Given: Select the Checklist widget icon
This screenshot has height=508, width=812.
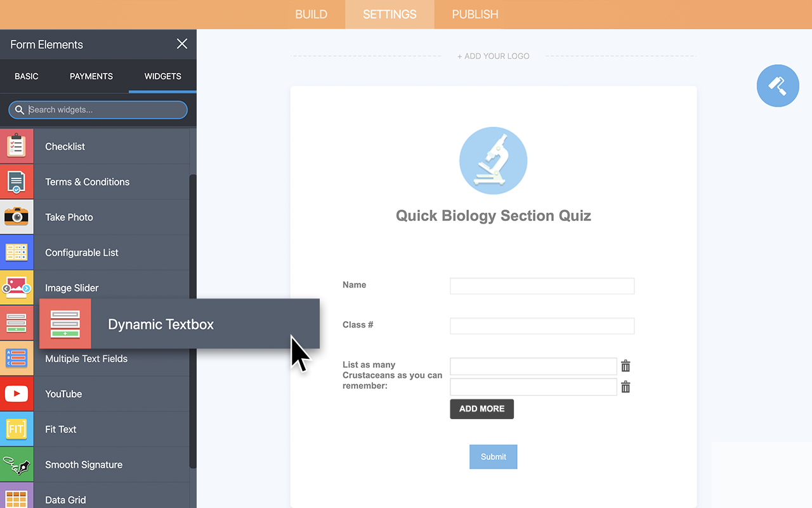Looking at the screenshot, I should (16, 145).
